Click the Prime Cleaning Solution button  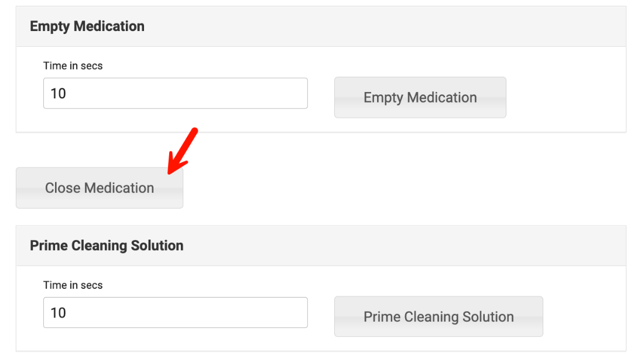[x=439, y=316]
